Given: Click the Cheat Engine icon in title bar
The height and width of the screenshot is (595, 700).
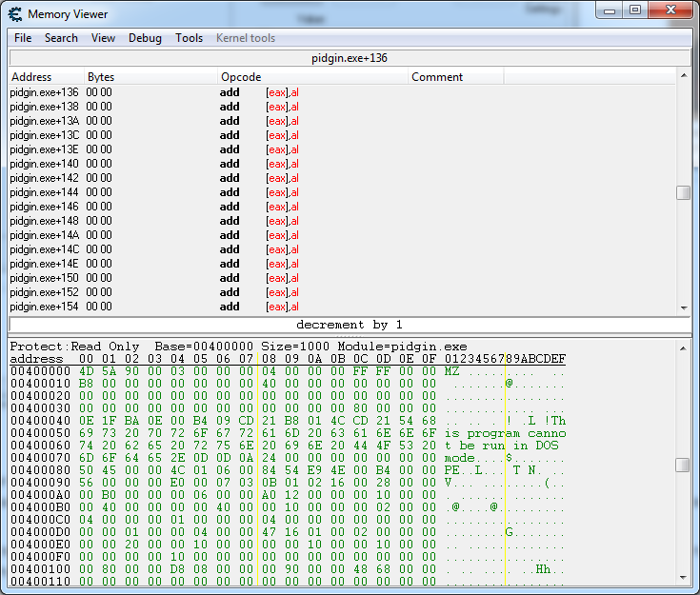Looking at the screenshot, I should (x=14, y=14).
